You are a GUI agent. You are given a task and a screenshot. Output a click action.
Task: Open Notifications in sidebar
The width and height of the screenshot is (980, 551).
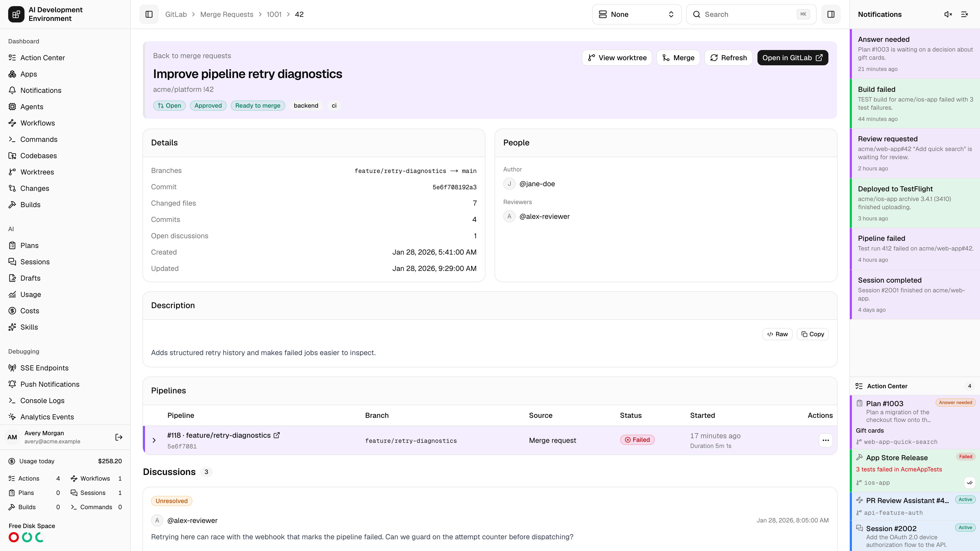click(x=65, y=90)
